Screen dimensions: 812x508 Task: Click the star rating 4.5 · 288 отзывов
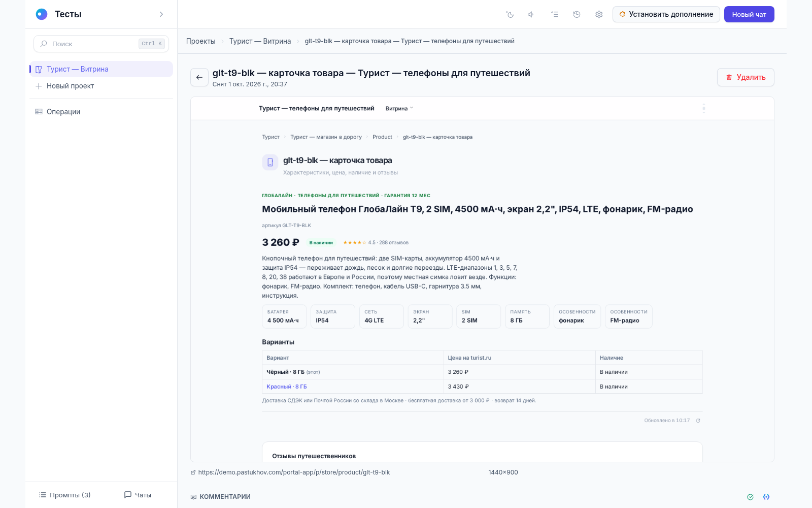tap(376, 243)
